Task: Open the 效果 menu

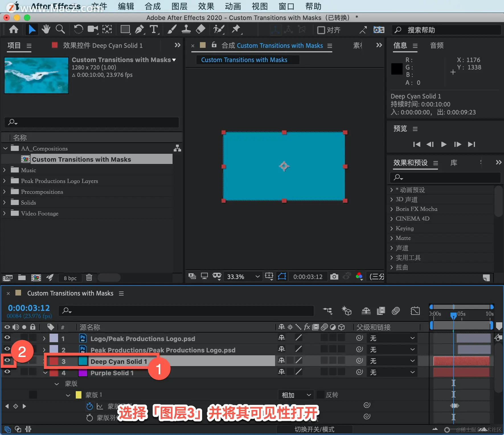Action: coord(206,6)
